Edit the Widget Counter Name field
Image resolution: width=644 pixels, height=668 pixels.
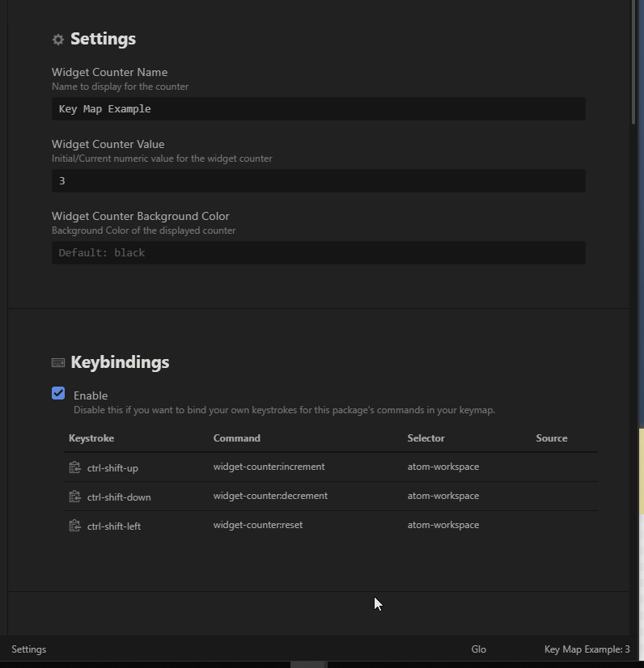tap(319, 108)
